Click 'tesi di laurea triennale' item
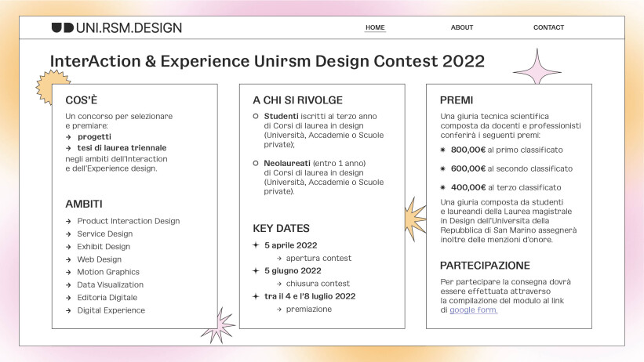Viewport: 644px width, 362px height. 122,148
